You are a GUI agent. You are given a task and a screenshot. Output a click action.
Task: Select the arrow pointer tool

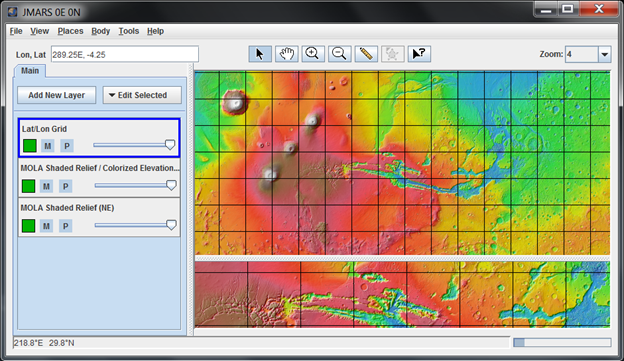260,54
